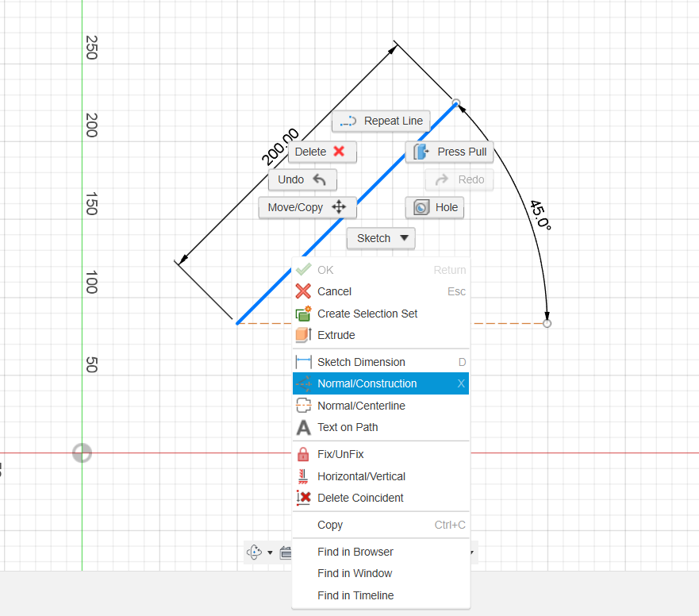Click the Text on Path letter icon
699x616 pixels.
[303, 427]
